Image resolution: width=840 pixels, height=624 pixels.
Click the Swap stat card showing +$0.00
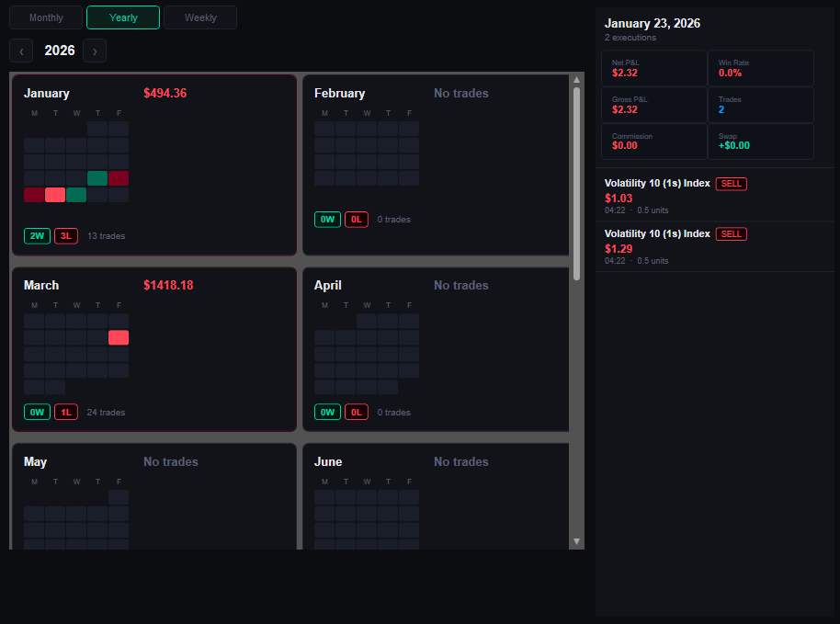[763, 142]
